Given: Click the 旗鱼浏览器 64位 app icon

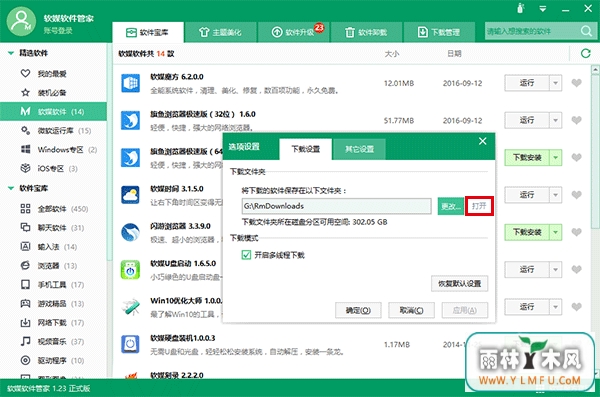Looking at the screenshot, I should [130, 158].
